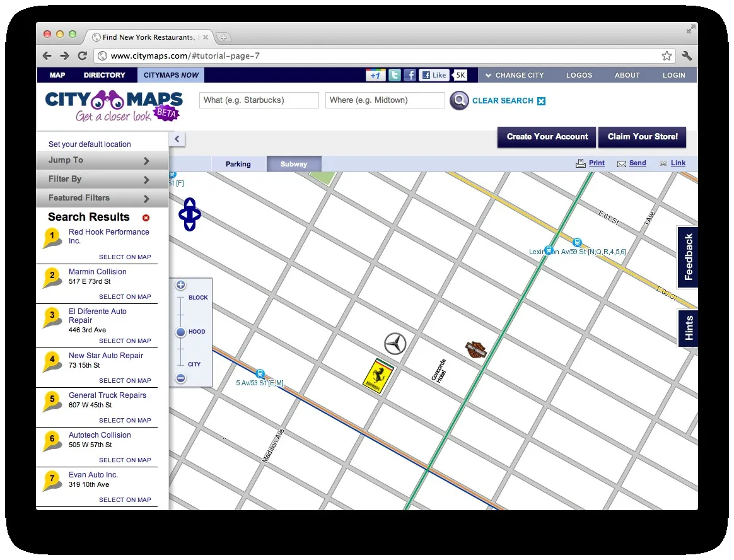Set zoom level to Block
734x560 pixels.
pos(198,297)
